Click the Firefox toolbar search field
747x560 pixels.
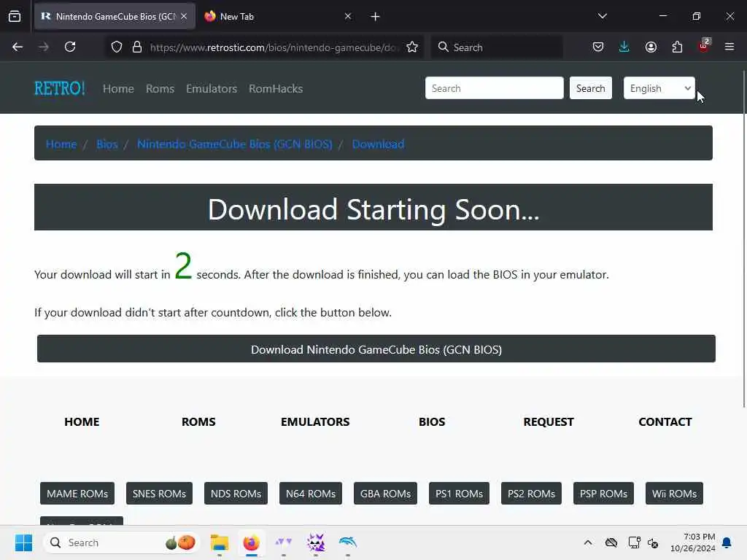[x=497, y=47]
